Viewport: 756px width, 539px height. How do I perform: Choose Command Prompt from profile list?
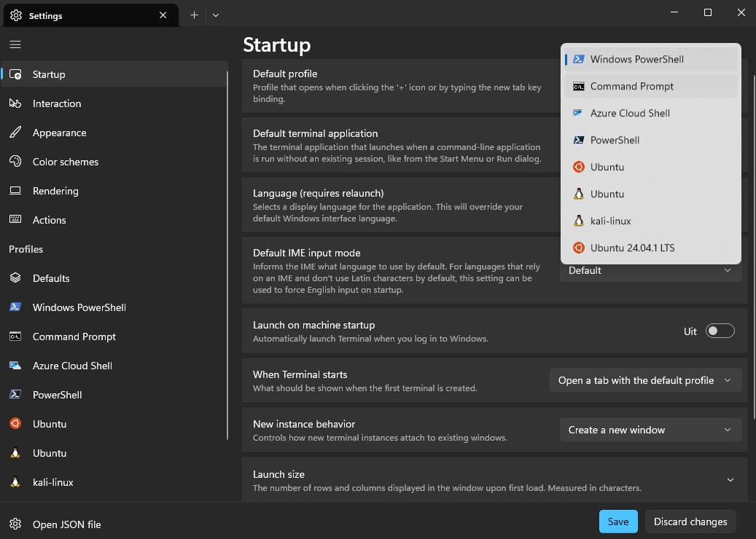click(x=631, y=86)
